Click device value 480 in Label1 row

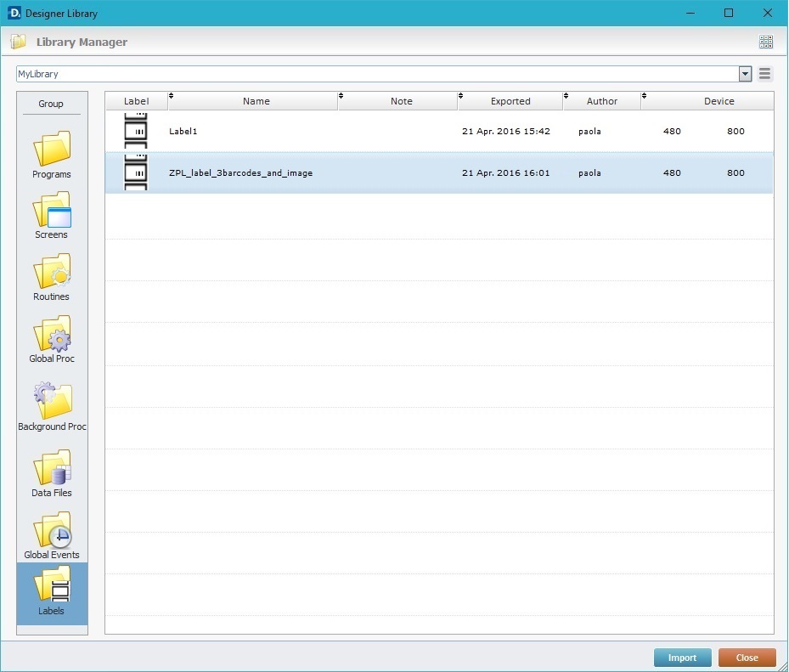pyautogui.click(x=672, y=132)
